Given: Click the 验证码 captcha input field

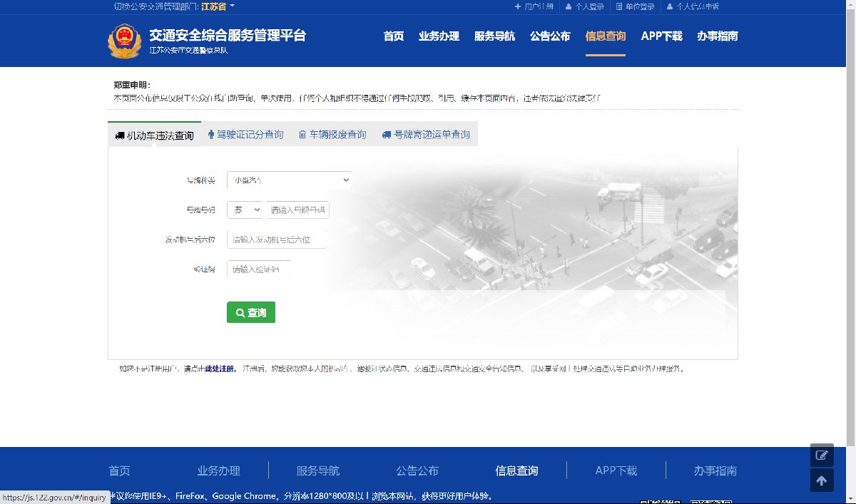Looking at the screenshot, I should (x=259, y=269).
